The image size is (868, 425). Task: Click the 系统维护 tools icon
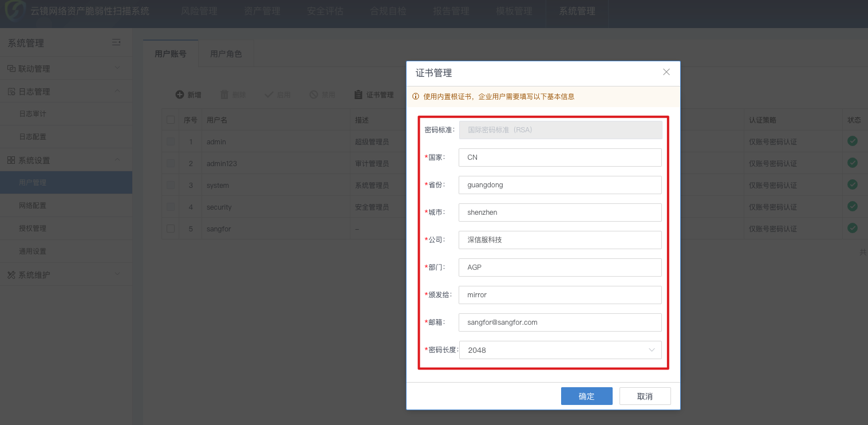(11, 275)
